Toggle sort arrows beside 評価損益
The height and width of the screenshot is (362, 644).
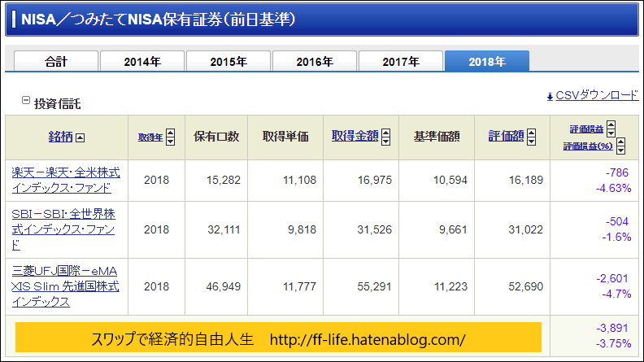point(611,129)
